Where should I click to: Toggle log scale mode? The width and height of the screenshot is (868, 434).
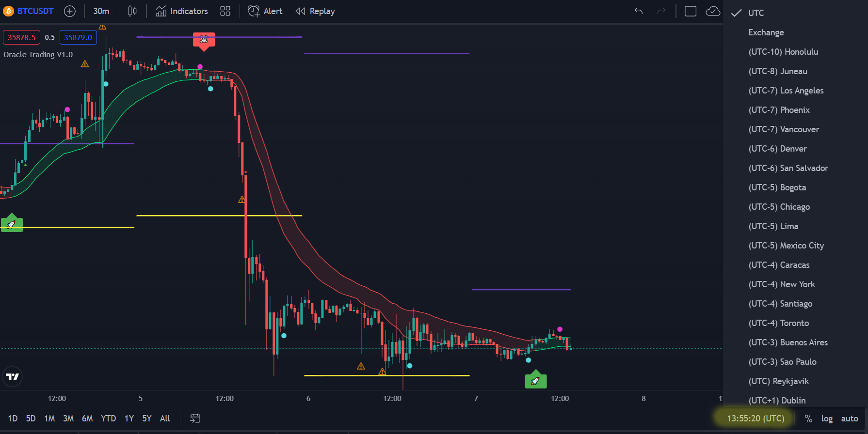827,418
